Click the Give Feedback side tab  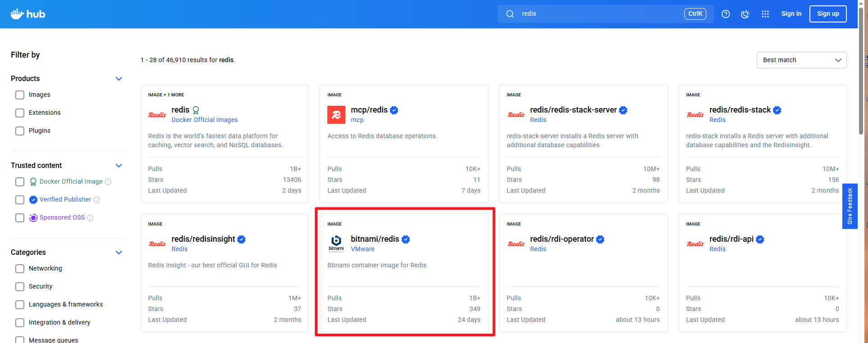click(850, 206)
